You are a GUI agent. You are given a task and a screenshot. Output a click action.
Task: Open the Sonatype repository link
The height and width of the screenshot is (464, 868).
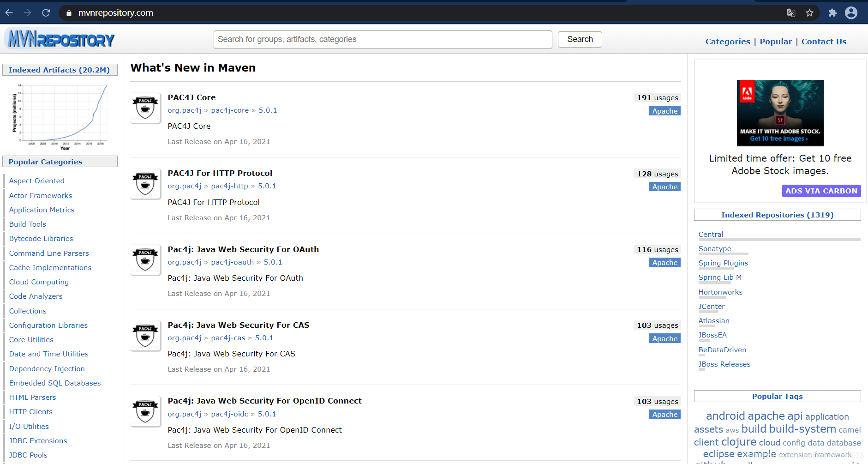point(715,249)
